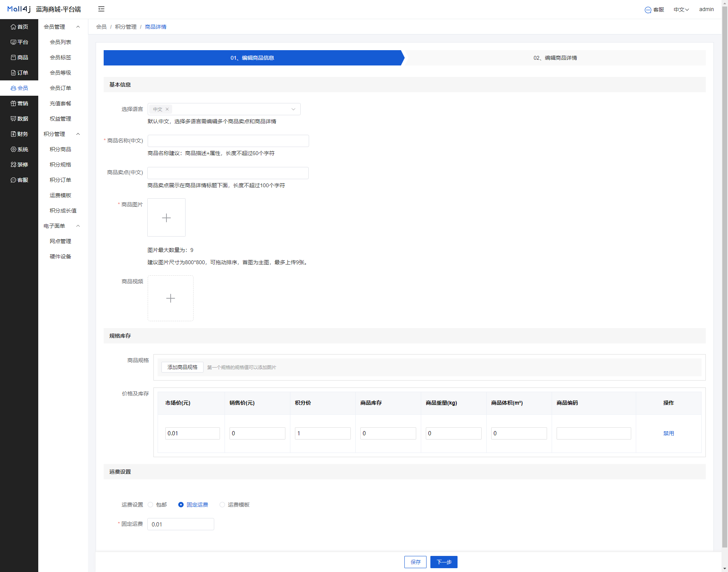Focus the 销售价(元) input
Image resolution: width=728 pixels, height=572 pixels.
257,433
